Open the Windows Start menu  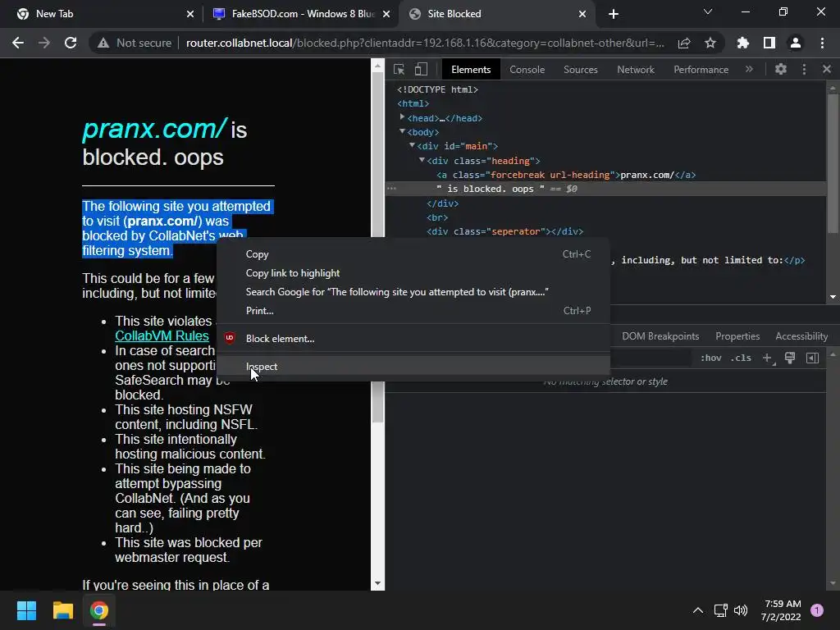(x=26, y=610)
